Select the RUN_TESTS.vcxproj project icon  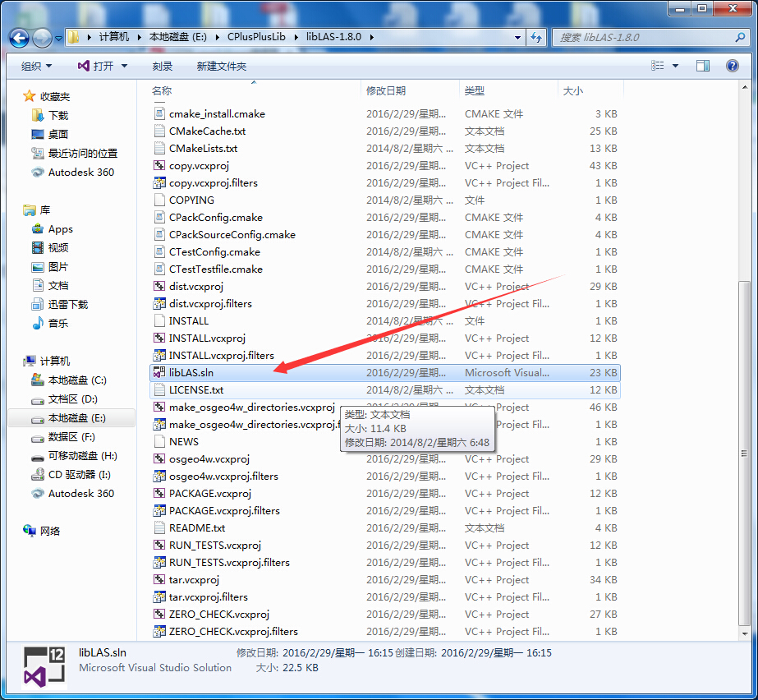click(x=159, y=546)
